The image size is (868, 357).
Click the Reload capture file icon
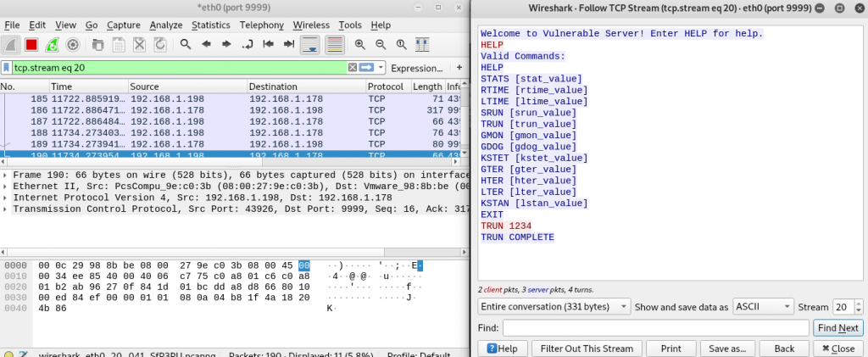pyautogui.click(x=159, y=45)
